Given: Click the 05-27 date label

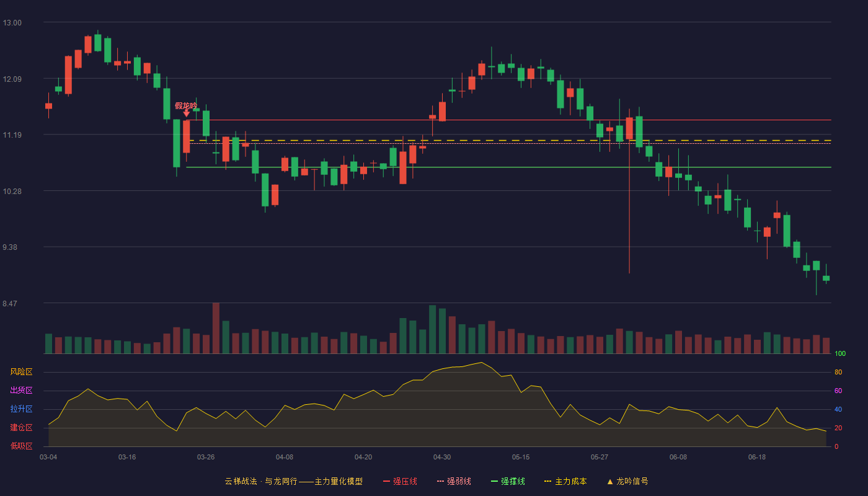Looking at the screenshot, I should pos(600,457).
